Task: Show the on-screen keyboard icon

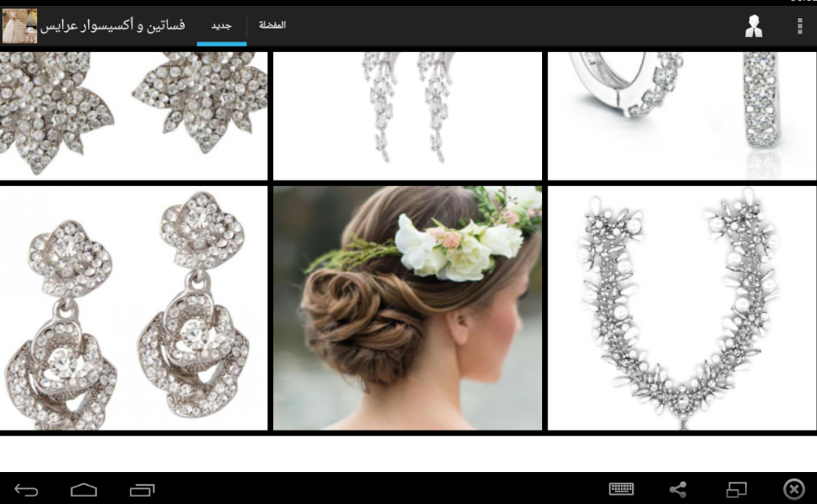Action: [621, 489]
